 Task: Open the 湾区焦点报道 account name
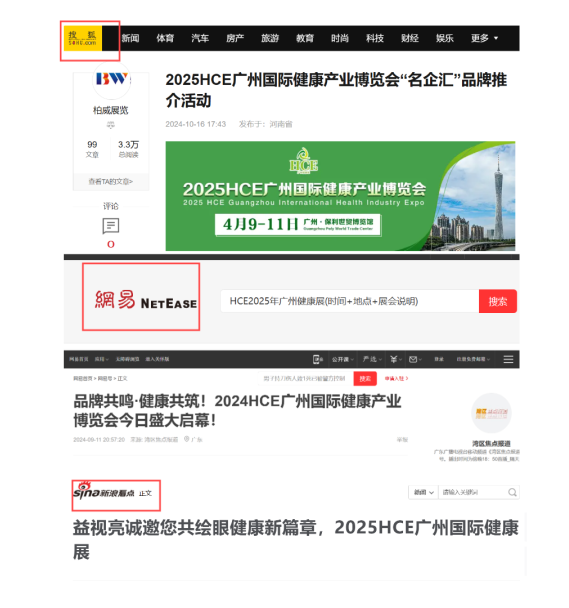coord(491,443)
